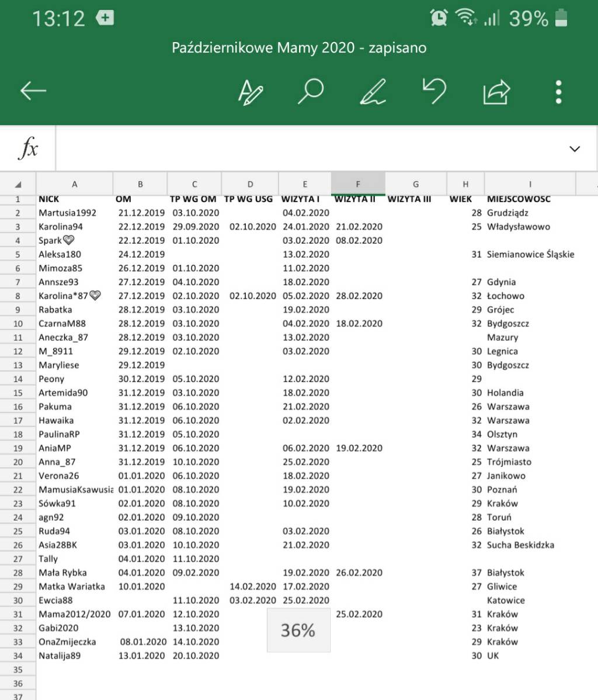Select row 10 header

click(18, 324)
